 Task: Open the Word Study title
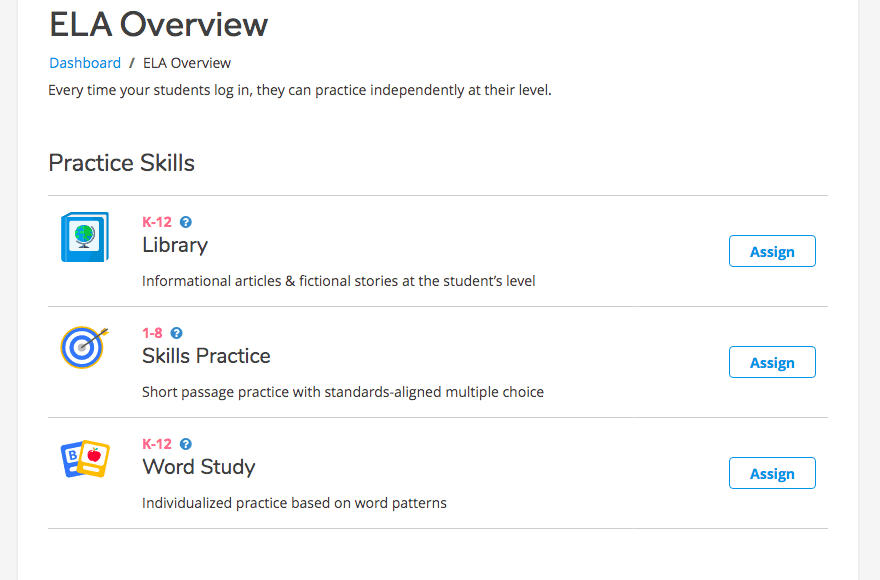click(x=199, y=467)
